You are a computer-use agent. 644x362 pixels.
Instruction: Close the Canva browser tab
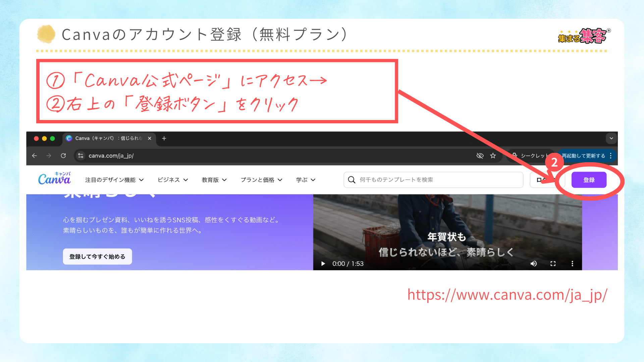(150, 138)
